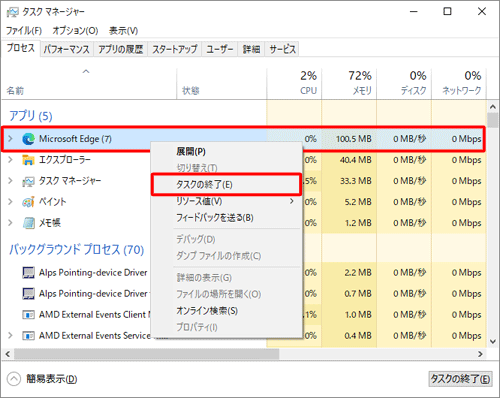Click the horizontal scrollbar thumb
Viewport: 500px width, 398px height.
(x=146, y=354)
